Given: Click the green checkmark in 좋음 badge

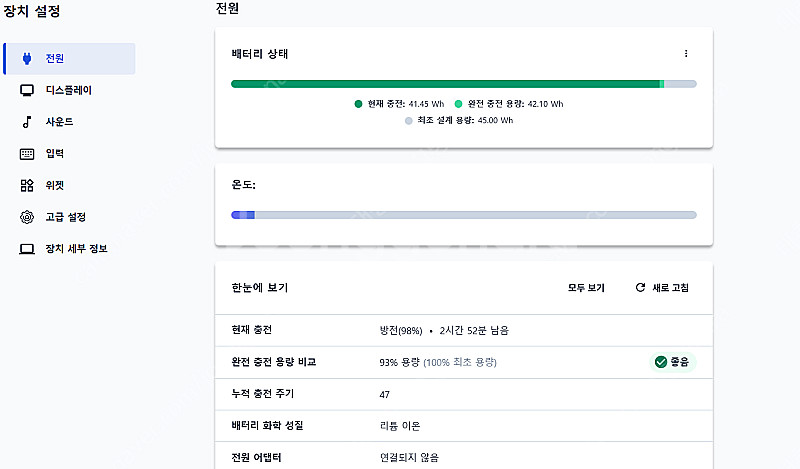Looking at the screenshot, I should tap(660, 362).
